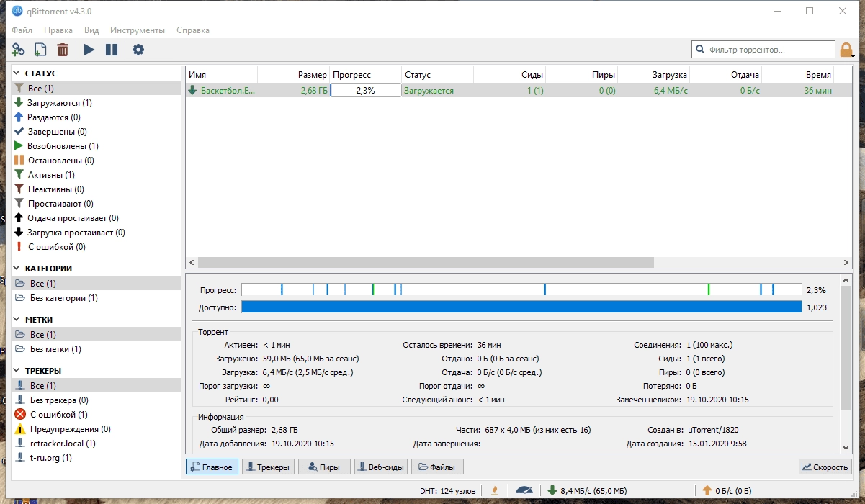
Task: Switch to the Файлы tab
Action: click(x=436, y=467)
